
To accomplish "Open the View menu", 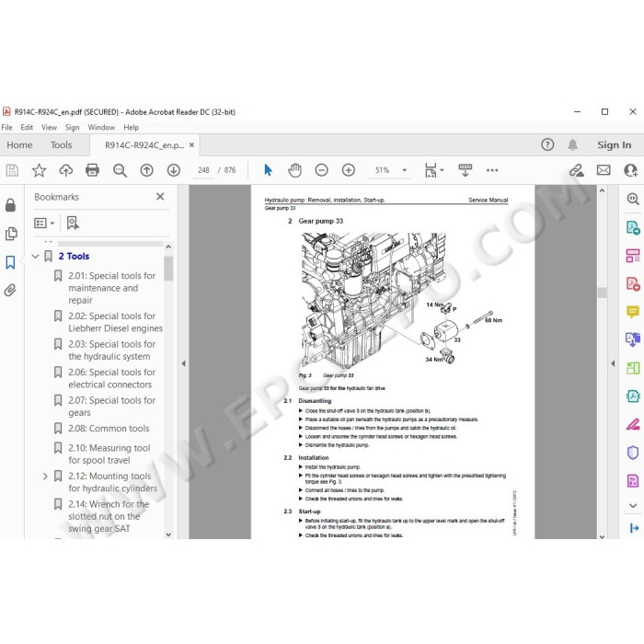I will point(49,127).
